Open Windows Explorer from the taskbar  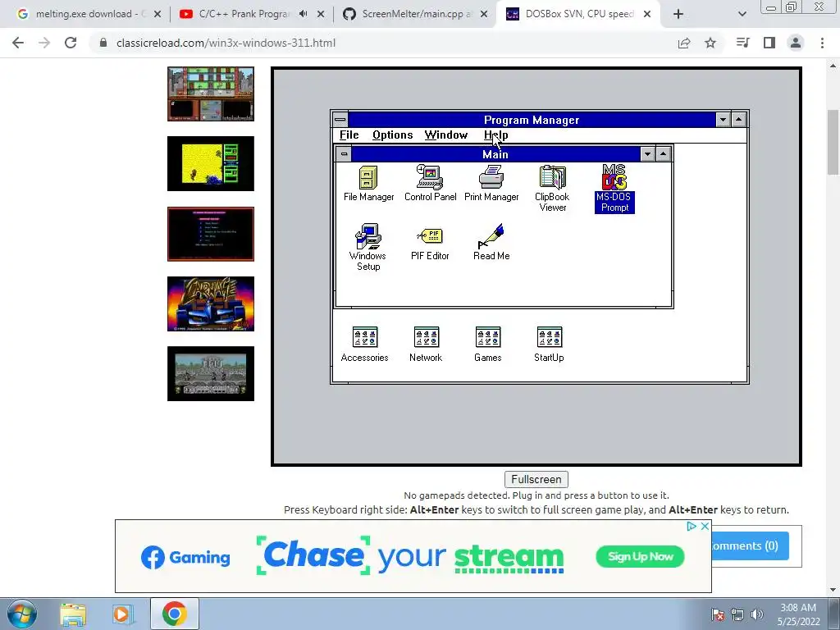(73, 614)
